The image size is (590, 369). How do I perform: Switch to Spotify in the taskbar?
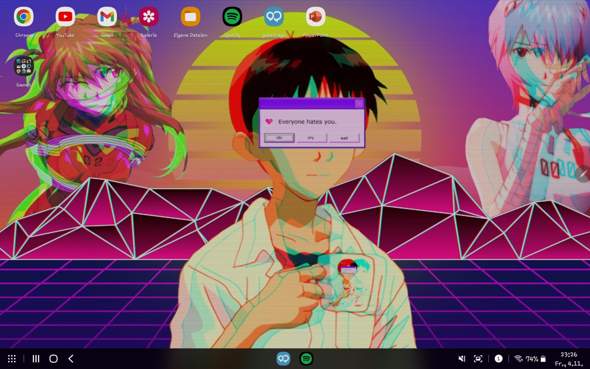pyautogui.click(x=306, y=359)
